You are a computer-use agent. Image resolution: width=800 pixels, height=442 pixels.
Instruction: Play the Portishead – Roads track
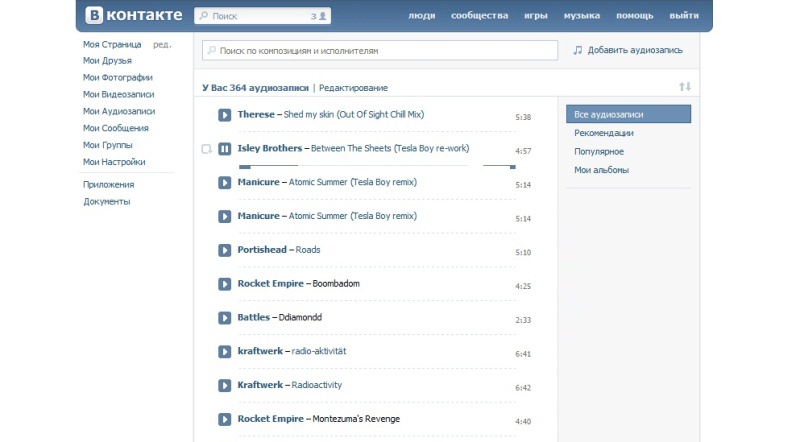tap(224, 250)
